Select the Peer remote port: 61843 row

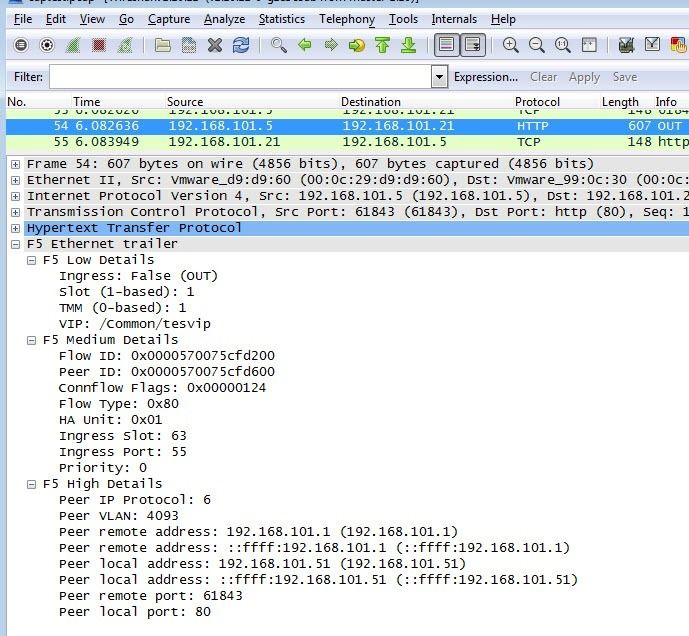point(150,596)
